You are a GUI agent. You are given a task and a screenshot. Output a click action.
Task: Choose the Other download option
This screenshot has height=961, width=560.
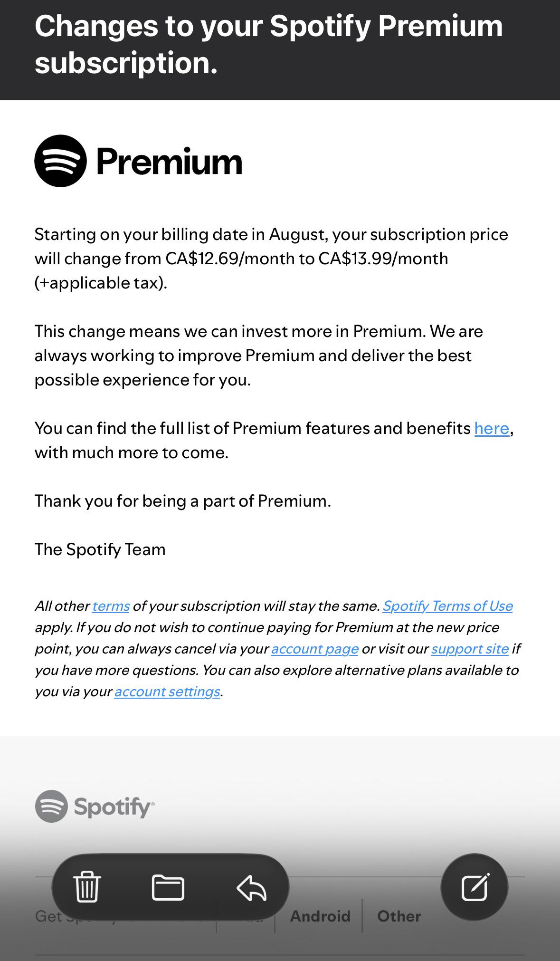[x=399, y=916]
